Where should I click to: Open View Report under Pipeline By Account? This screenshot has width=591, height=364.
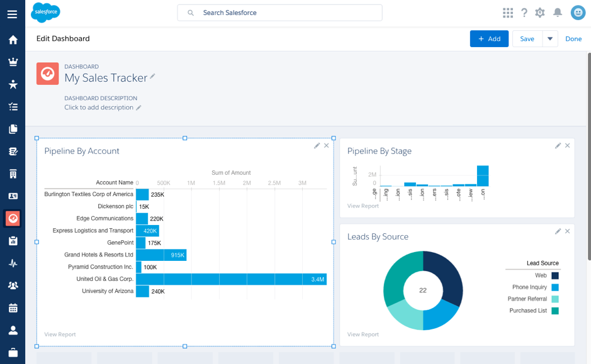click(60, 334)
